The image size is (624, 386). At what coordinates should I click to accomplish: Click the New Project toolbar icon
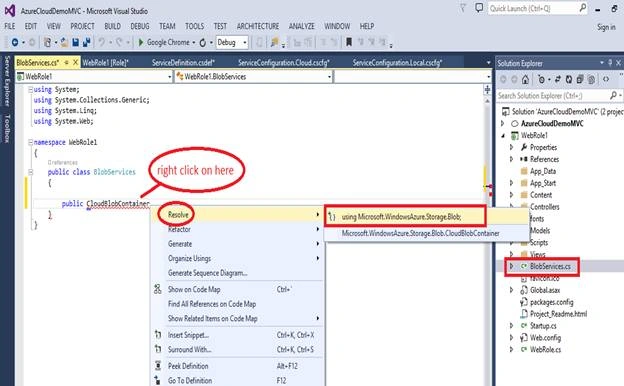point(47,42)
